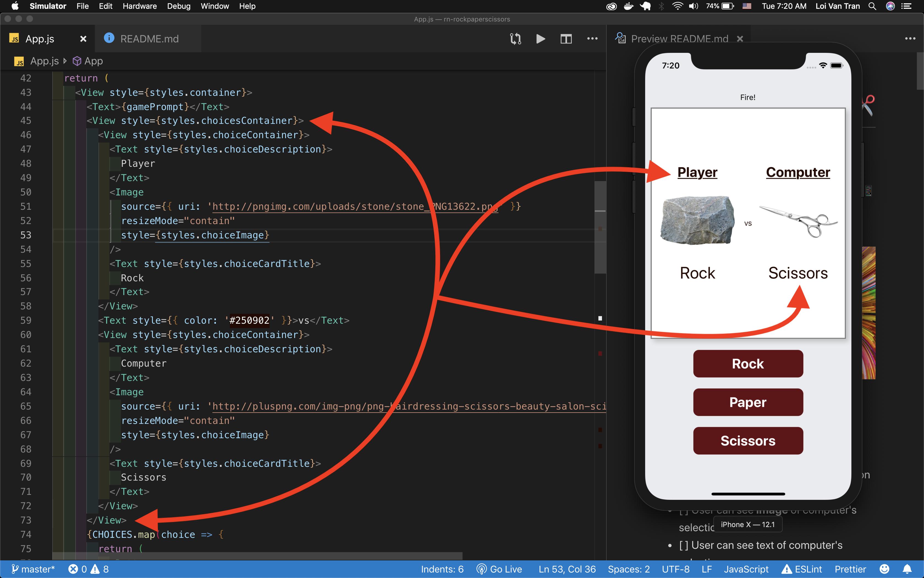Select JavaScript language mode
The image size is (924, 578).
pos(746,569)
